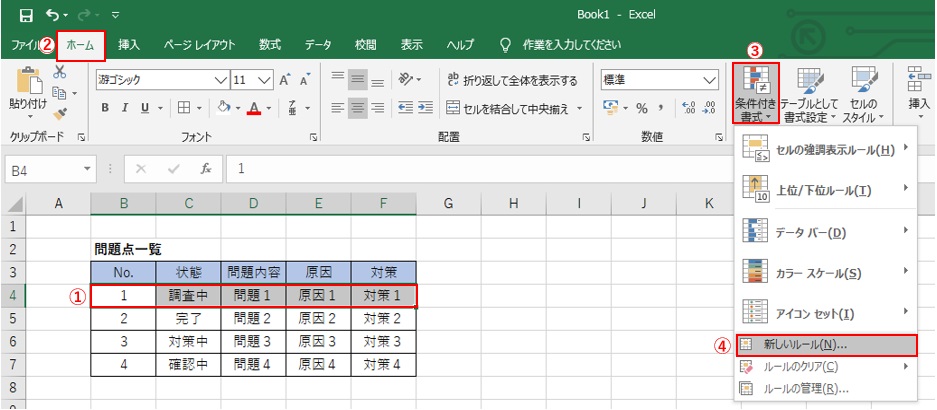This screenshot has height=410, width=937.
Task: Open the ページ レイアウト tab
Action: [x=199, y=45]
